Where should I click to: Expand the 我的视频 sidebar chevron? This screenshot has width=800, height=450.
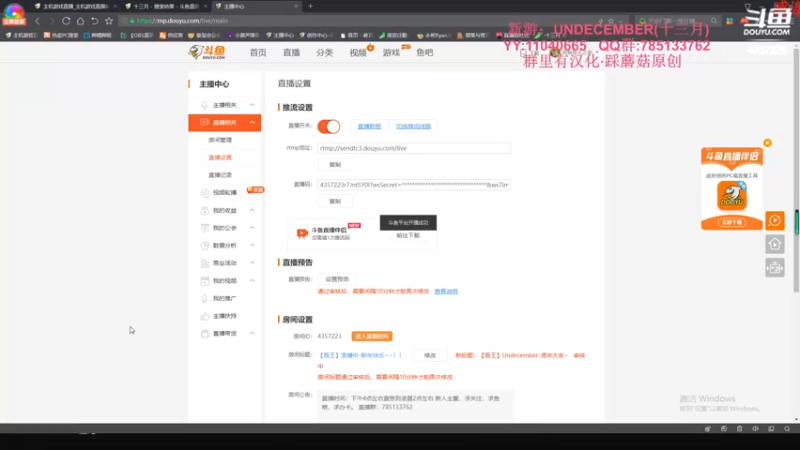pos(252,281)
